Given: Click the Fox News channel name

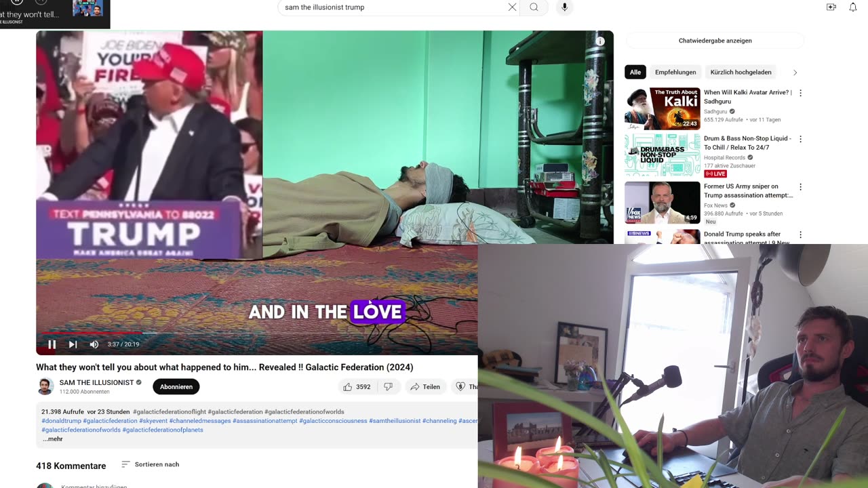Looking at the screenshot, I should pyautogui.click(x=715, y=205).
